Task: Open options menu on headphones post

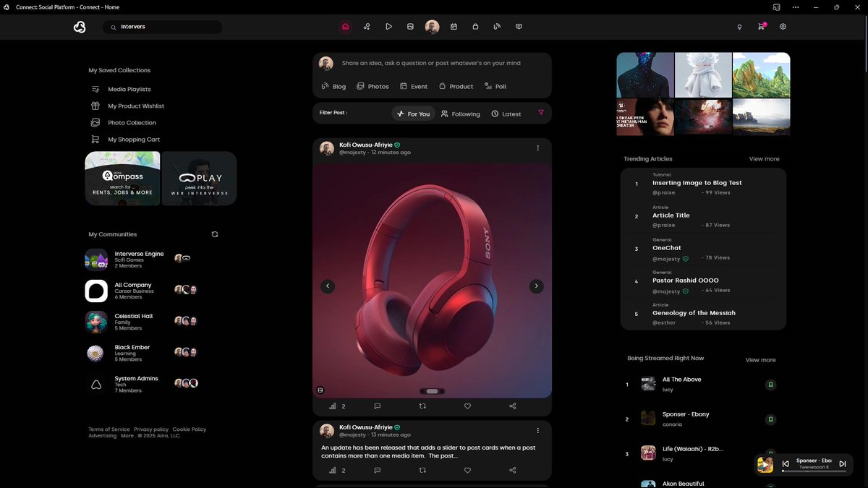Action: [x=537, y=148]
